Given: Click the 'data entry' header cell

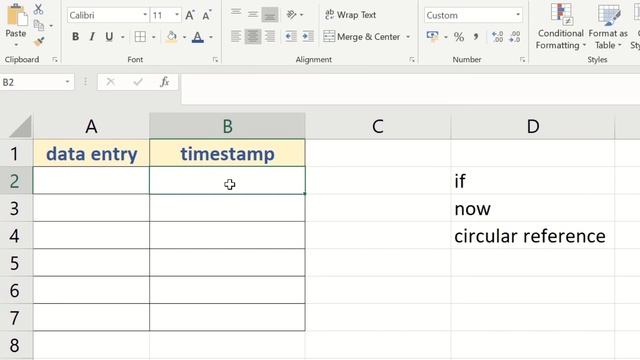Looking at the screenshot, I should pyautogui.click(x=91, y=153).
